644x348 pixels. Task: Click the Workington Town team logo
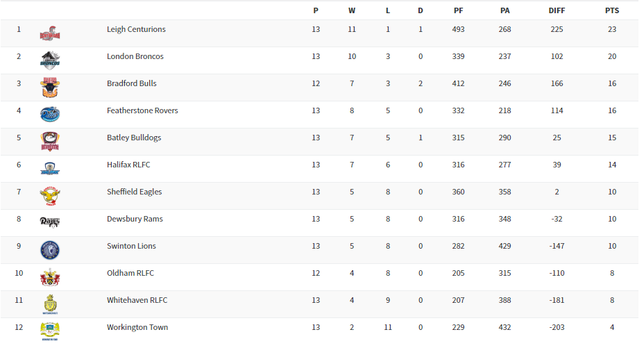coord(50,331)
